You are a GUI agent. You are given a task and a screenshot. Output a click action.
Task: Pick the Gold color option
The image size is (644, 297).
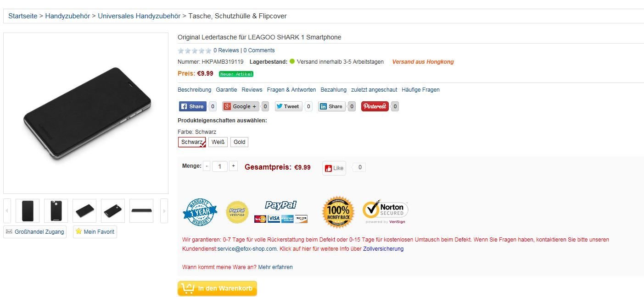pyautogui.click(x=239, y=142)
